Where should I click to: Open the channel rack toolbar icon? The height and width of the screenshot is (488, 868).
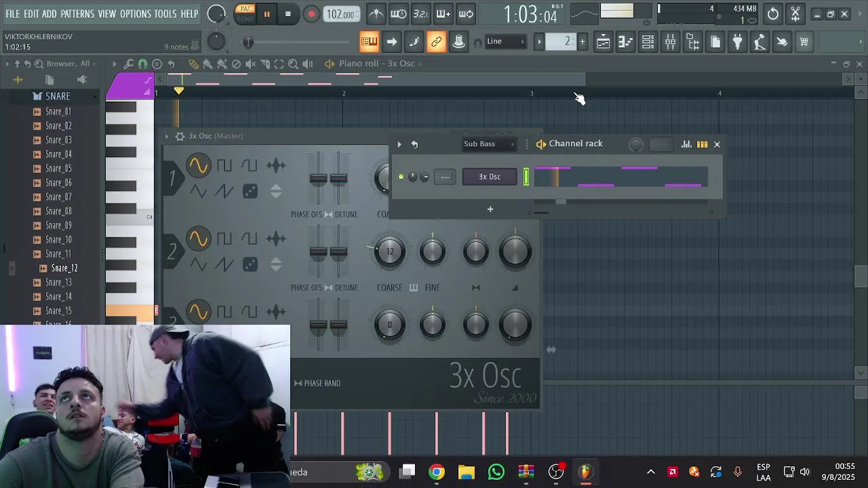pos(648,42)
